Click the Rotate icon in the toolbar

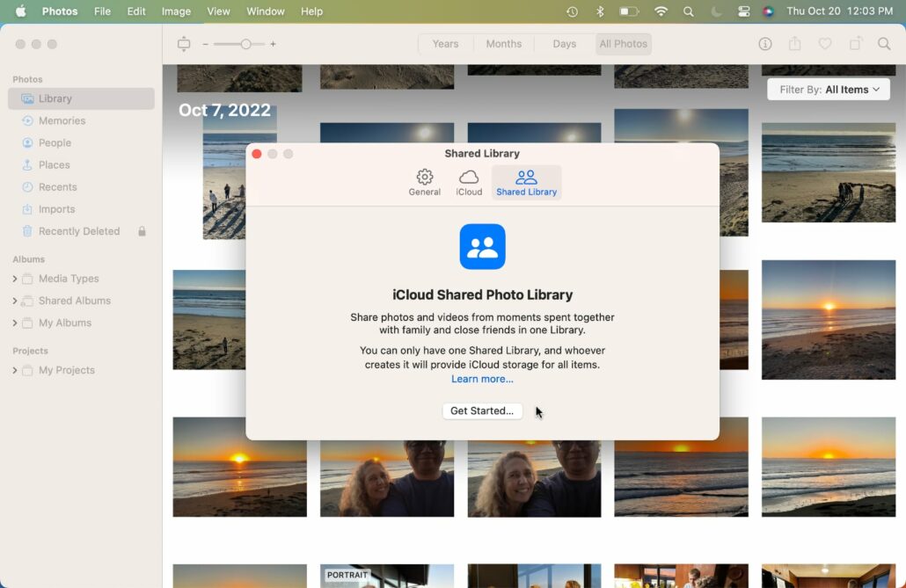pos(855,44)
